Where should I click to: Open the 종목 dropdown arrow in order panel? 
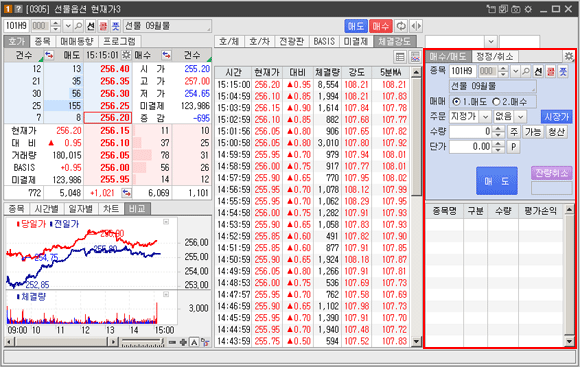(x=515, y=71)
